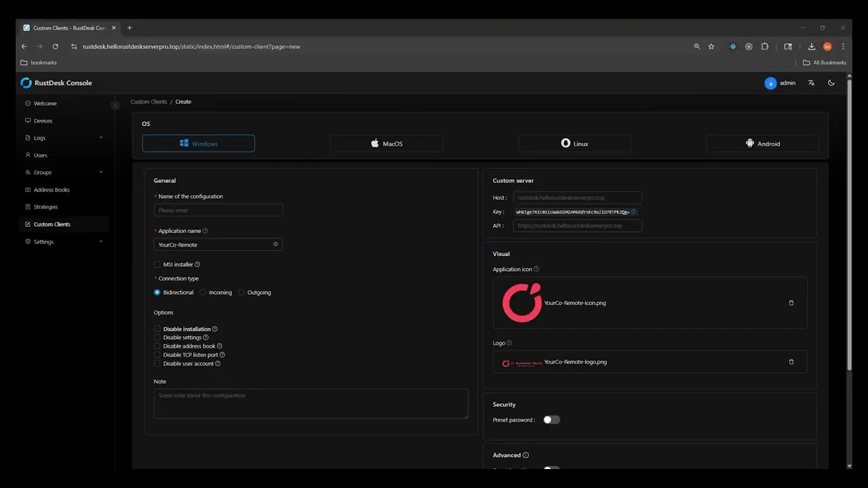Check Disable address book

click(157, 346)
